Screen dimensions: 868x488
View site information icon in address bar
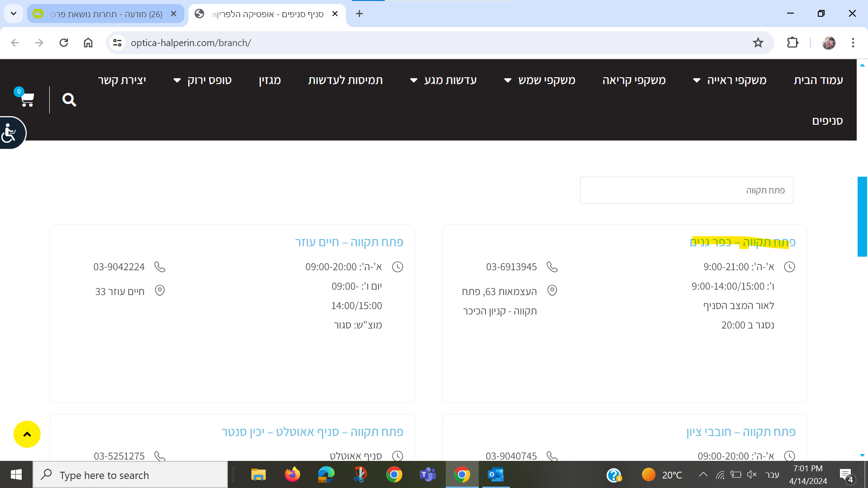[118, 42]
